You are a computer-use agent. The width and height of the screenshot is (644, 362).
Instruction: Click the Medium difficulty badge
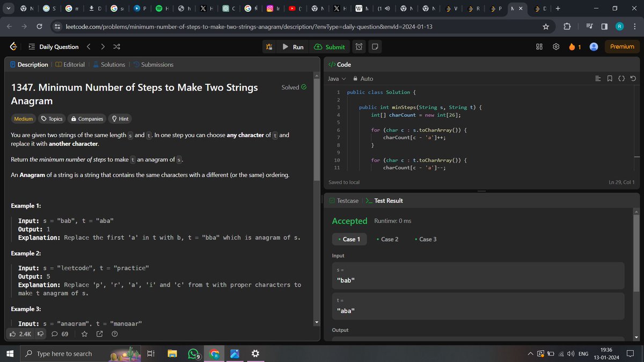coord(23,119)
